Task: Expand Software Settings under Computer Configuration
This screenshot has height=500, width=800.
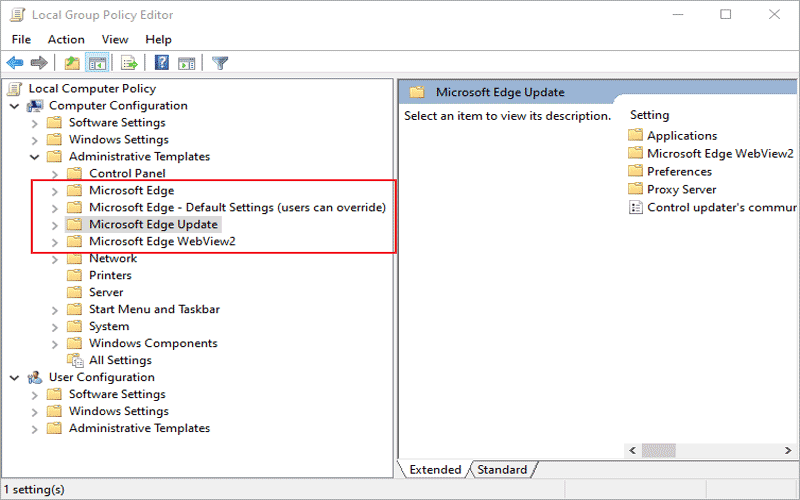Action: click(34, 123)
